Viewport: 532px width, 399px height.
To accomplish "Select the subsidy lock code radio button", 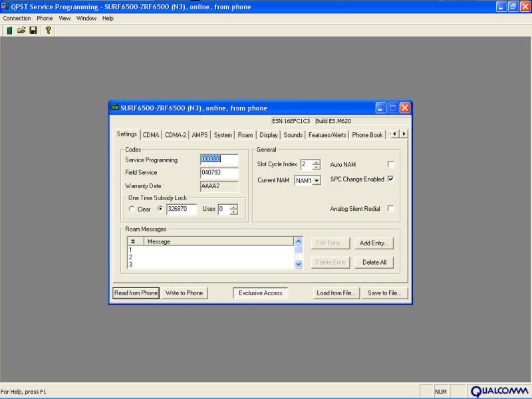I will (x=160, y=209).
